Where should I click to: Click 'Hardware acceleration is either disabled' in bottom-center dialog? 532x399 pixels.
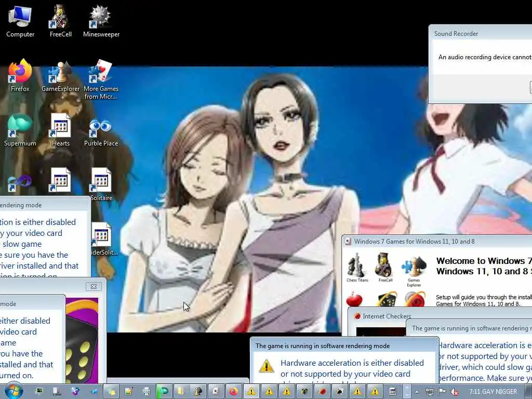352,363
